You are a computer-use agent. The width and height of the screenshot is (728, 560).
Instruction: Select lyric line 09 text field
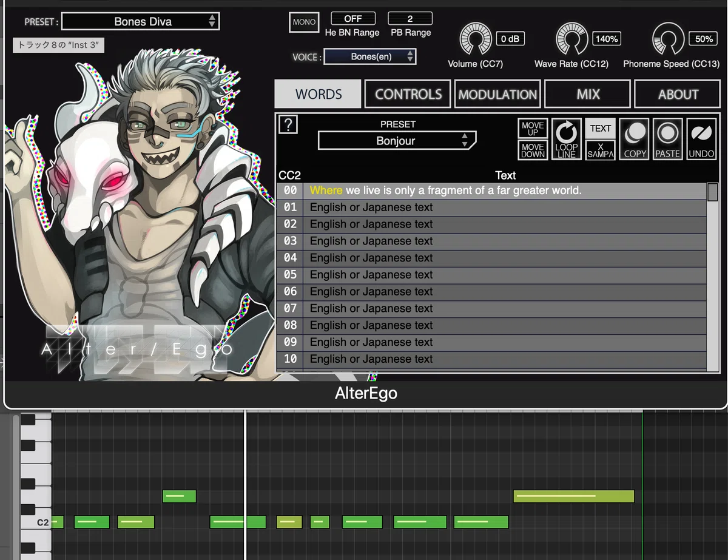(x=506, y=342)
